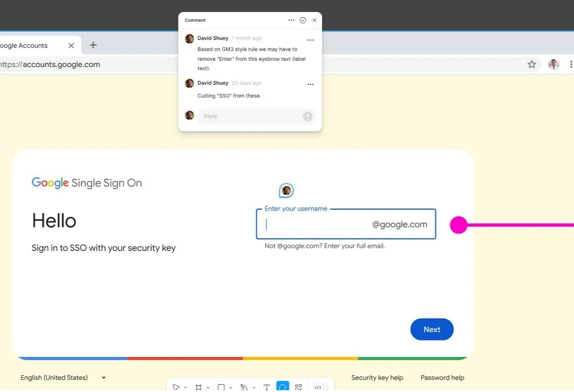Click the blue Next button

click(x=432, y=329)
